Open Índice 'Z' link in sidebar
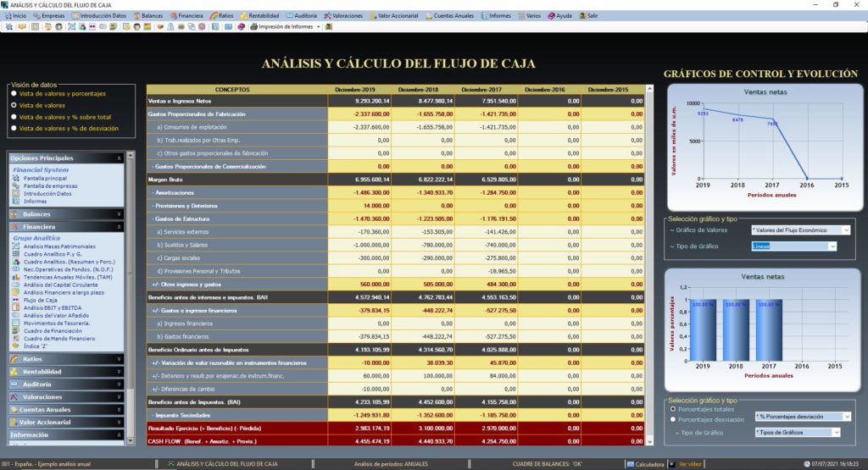The image size is (868, 470). [35, 346]
